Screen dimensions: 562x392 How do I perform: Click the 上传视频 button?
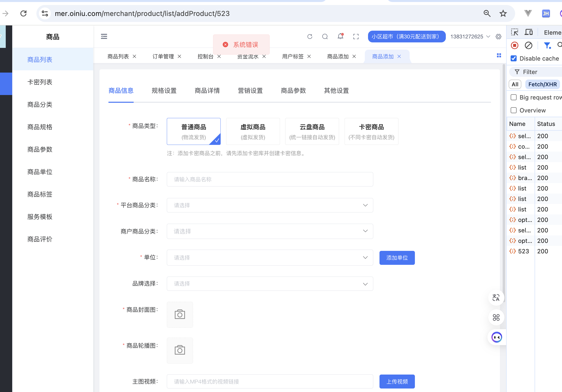pos(397,382)
